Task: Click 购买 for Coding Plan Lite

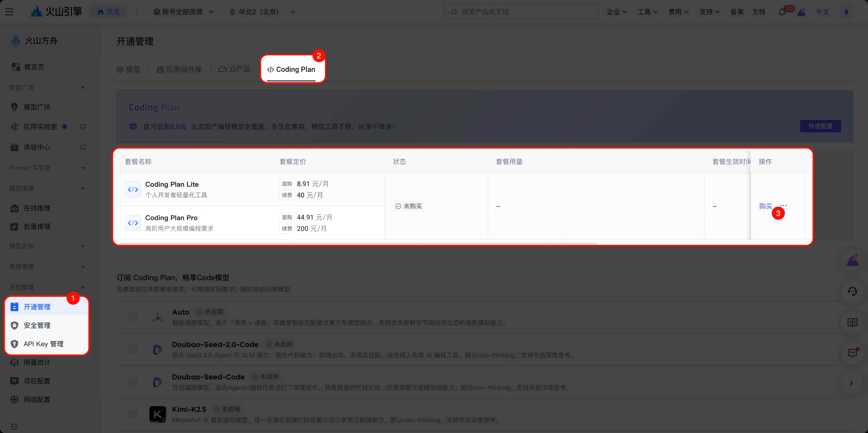Action: coord(765,206)
